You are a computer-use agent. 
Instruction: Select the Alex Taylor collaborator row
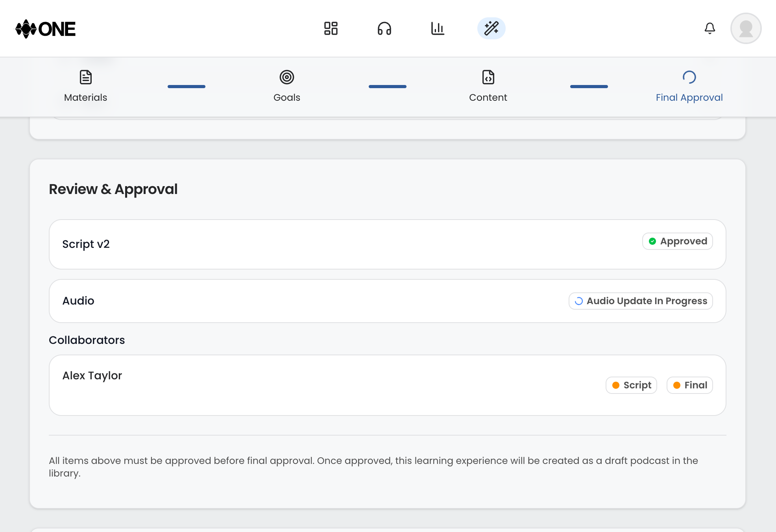[x=387, y=385]
